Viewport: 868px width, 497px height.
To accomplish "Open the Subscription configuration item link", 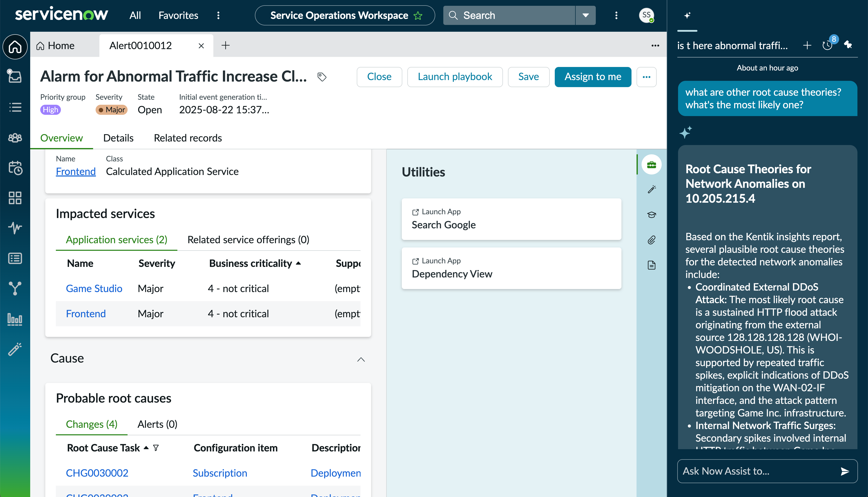I will [x=220, y=473].
